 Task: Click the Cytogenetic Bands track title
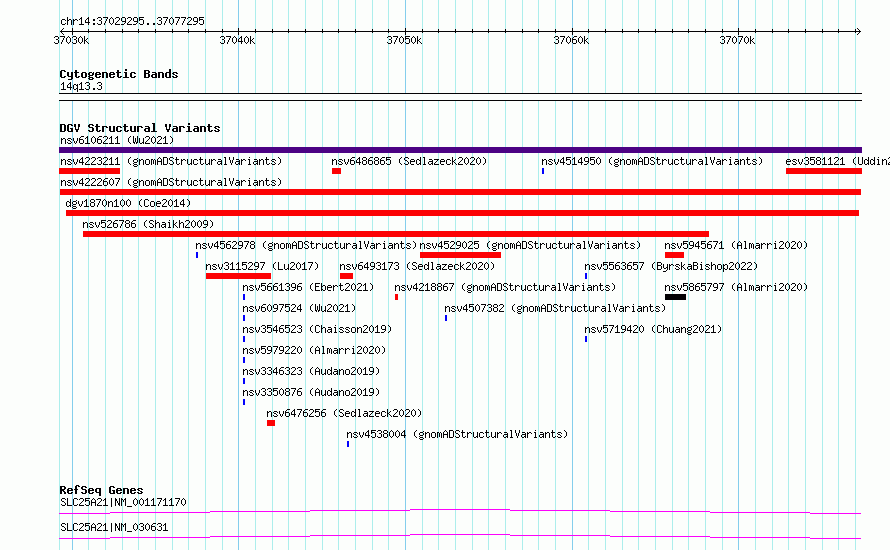pyautogui.click(x=119, y=74)
